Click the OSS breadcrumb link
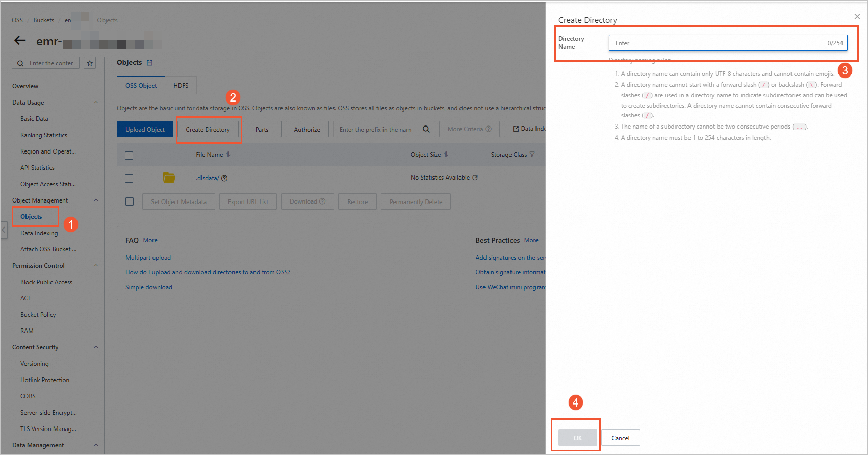 coord(17,20)
